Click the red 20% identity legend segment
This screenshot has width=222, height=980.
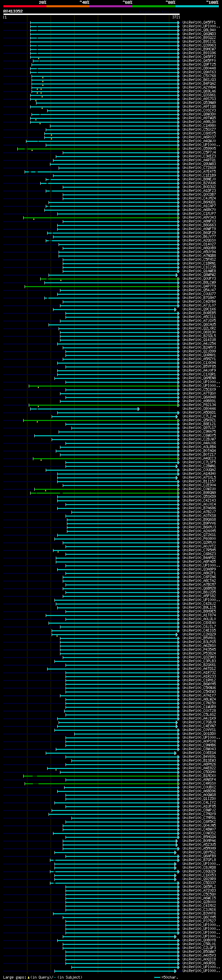(25, 7)
